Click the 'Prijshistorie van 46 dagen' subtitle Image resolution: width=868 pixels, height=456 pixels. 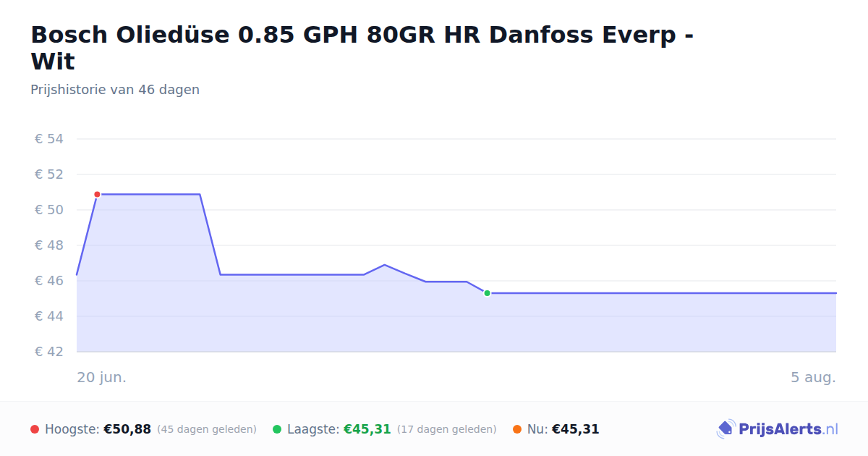tap(115, 90)
